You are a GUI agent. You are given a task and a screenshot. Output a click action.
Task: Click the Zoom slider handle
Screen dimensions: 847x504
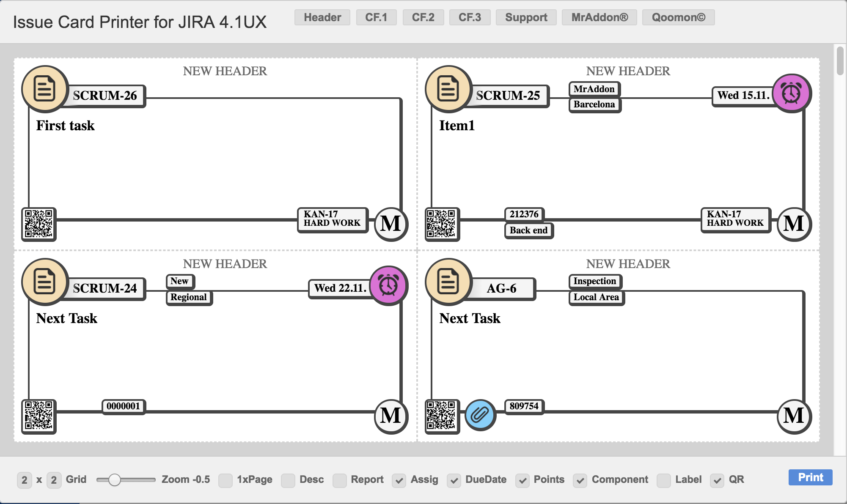(x=114, y=480)
